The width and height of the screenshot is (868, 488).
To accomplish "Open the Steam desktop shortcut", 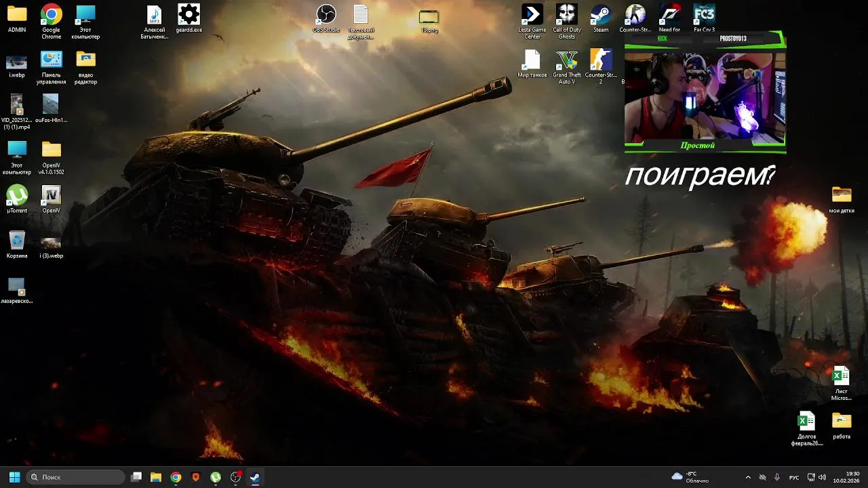I will pos(601,19).
